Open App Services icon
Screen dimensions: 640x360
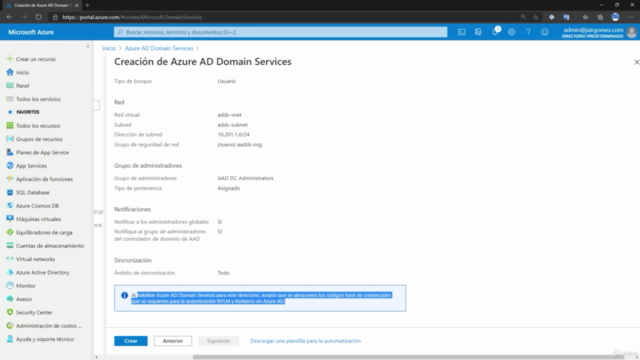[x=10, y=166]
